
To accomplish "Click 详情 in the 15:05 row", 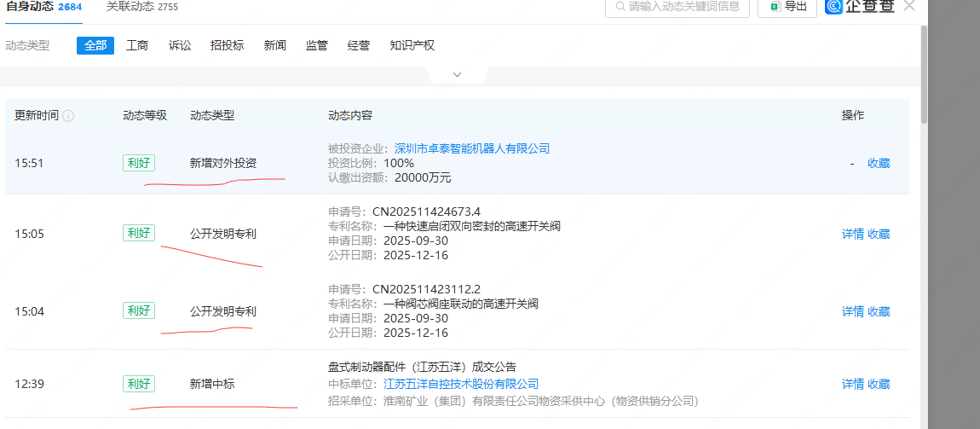I will tap(853, 234).
